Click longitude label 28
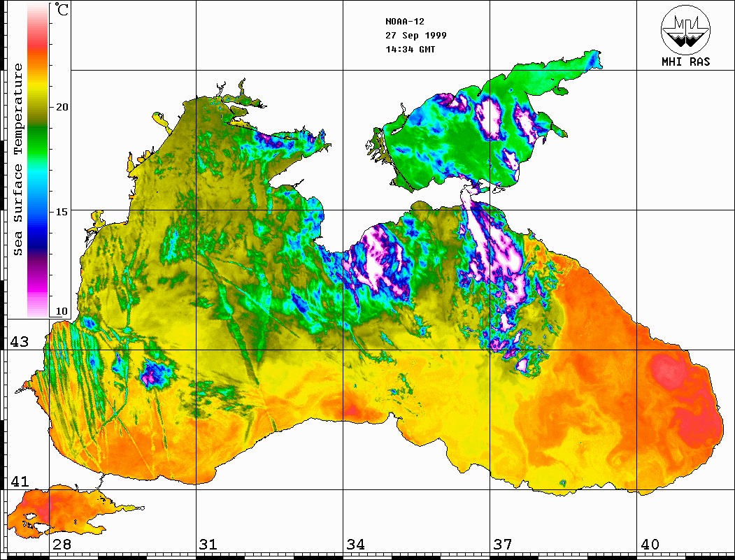This screenshot has width=735, height=560. [62, 545]
